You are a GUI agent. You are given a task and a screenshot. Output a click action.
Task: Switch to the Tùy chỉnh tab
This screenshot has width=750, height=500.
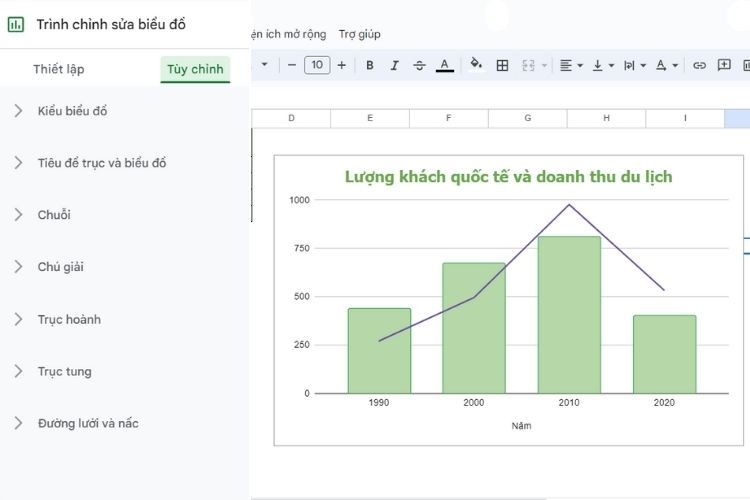195,69
